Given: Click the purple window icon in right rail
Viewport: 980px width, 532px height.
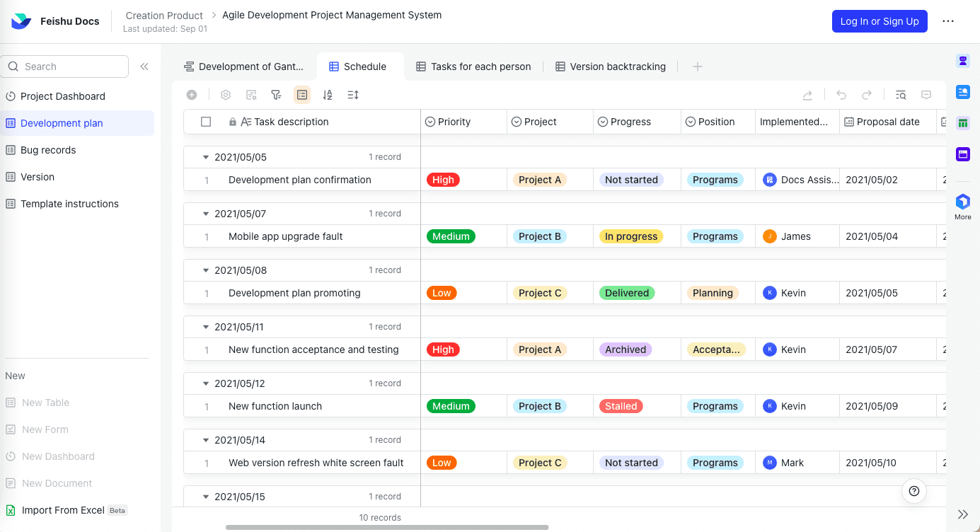Looking at the screenshot, I should (963, 154).
